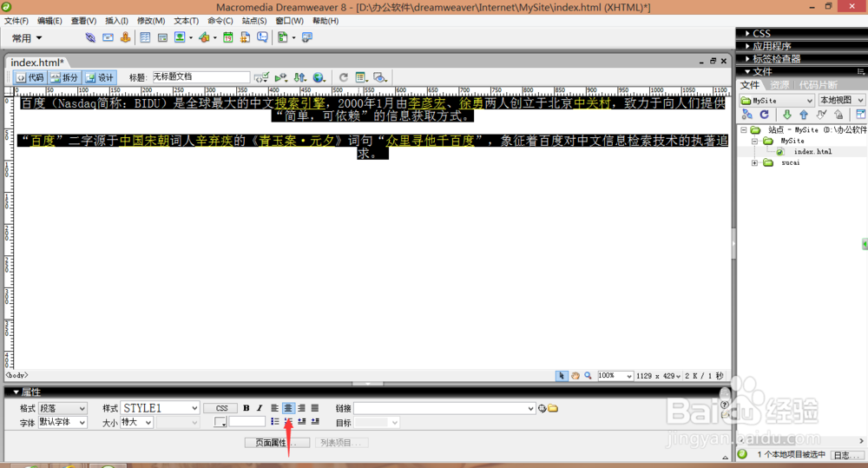
Task: Open the Tag Chooser icon
Action: tap(306, 37)
